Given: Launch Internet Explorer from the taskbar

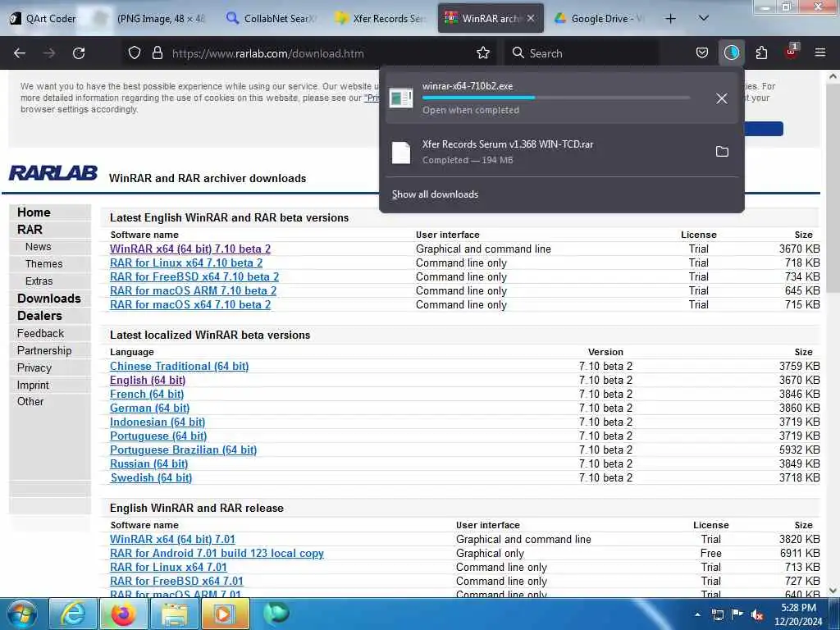Looking at the screenshot, I should [x=72, y=614].
